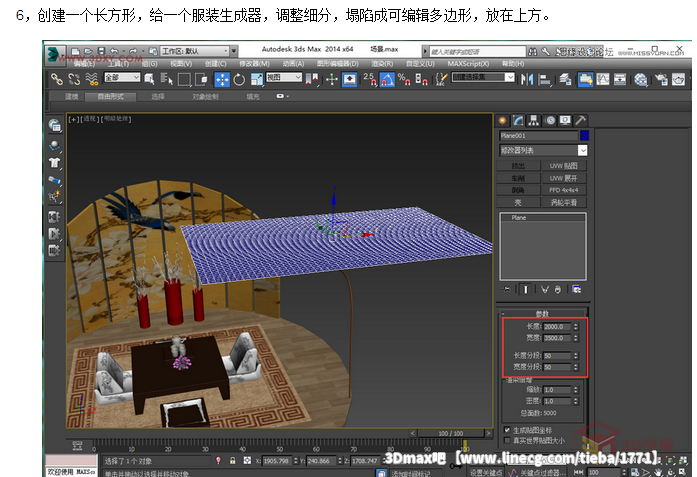Select the Rectangular Selection Region tool
Viewport: 697px width, 477px height.
(x=184, y=80)
